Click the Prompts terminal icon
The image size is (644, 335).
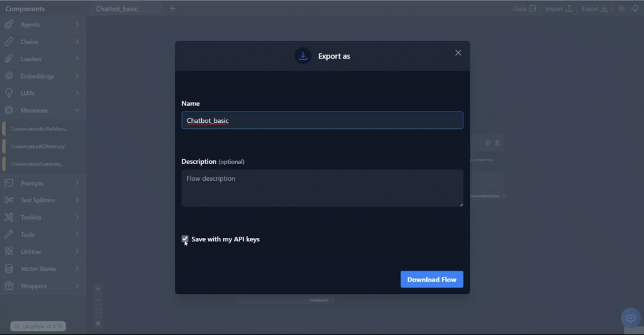click(9, 183)
